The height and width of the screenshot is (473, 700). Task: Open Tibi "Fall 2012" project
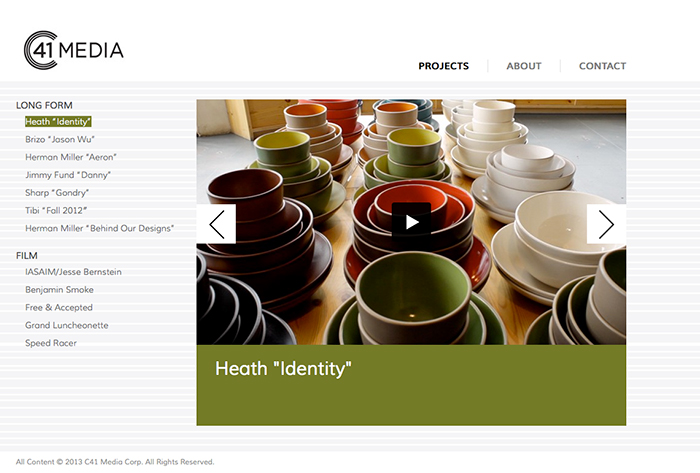[x=56, y=210]
